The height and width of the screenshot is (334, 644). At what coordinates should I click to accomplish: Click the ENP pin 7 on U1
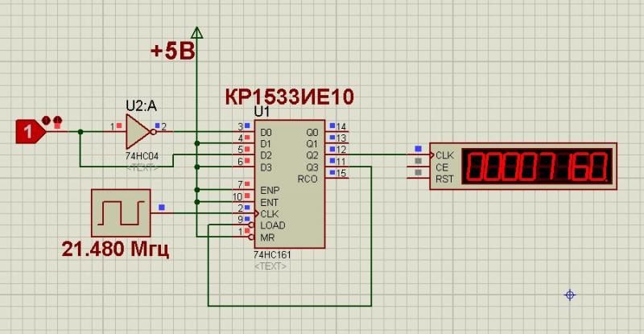tap(245, 190)
